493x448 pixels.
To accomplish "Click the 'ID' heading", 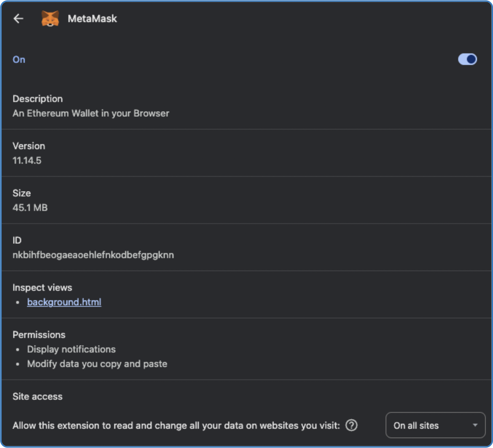I will (x=17, y=240).
